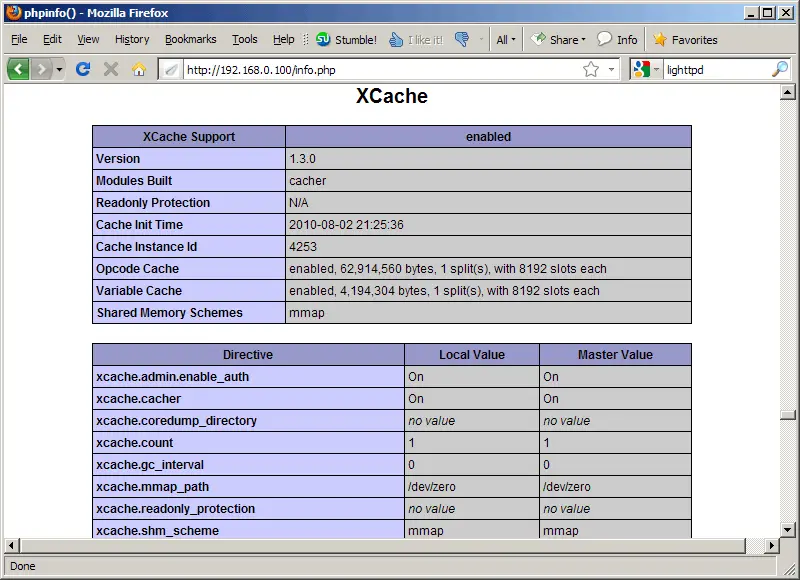Click the vertical scrollbar up arrow
800x580 pixels.
click(x=788, y=92)
